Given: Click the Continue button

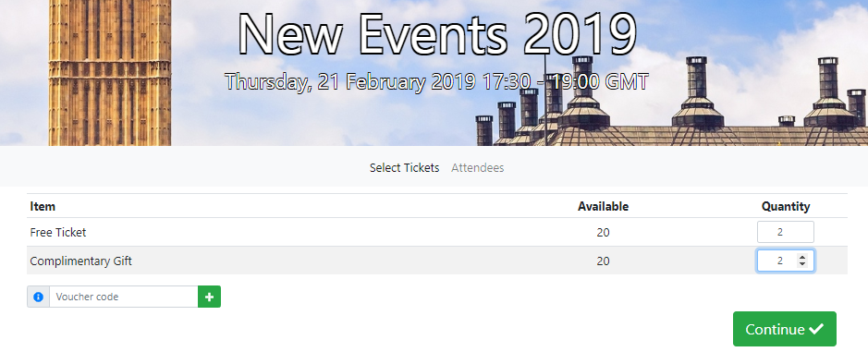Looking at the screenshot, I should tap(785, 329).
